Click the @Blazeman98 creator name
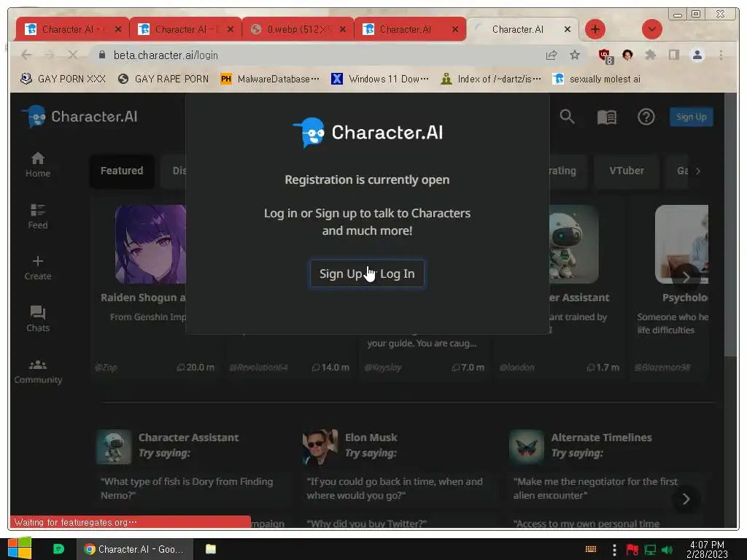747x560 pixels. click(662, 367)
